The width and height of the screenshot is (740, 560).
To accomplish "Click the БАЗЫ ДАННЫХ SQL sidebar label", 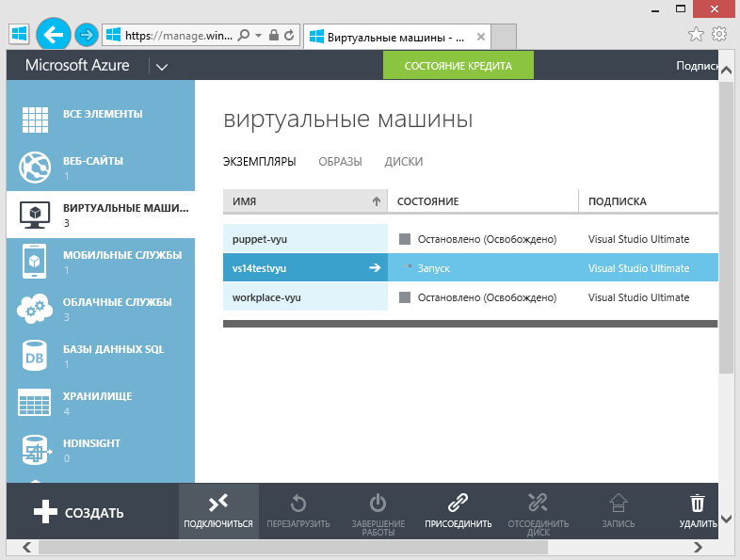I will click(x=113, y=349).
